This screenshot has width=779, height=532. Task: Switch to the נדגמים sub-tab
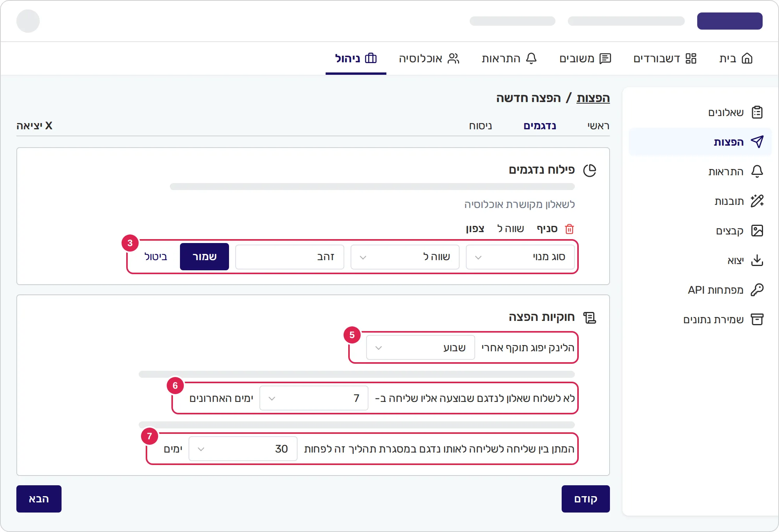point(540,126)
